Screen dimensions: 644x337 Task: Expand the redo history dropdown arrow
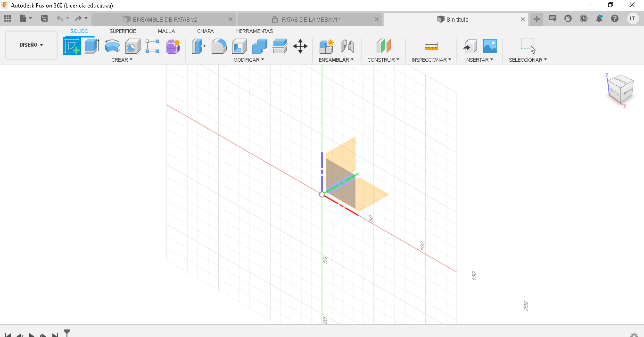pyautogui.click(x=86, y=18)
